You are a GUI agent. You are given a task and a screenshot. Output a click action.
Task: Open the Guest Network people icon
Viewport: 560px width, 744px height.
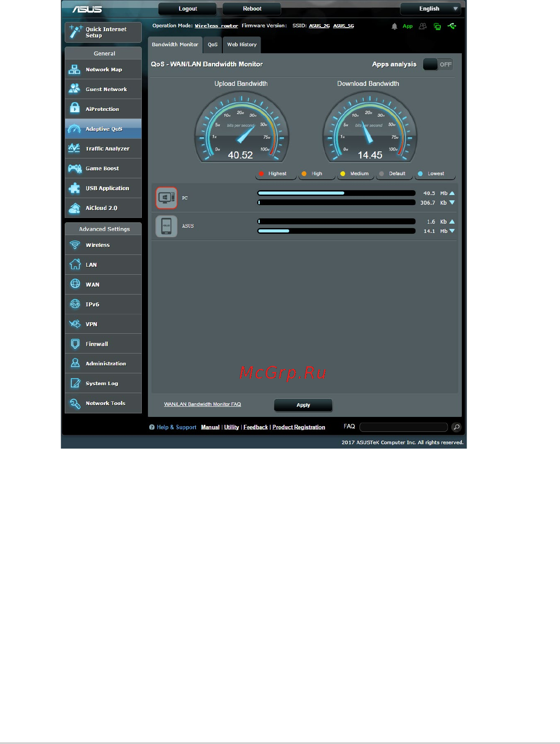(74, 89)
